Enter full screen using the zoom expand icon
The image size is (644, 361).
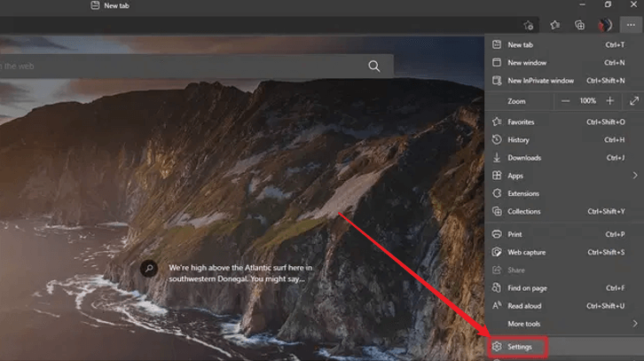point(633,101)
